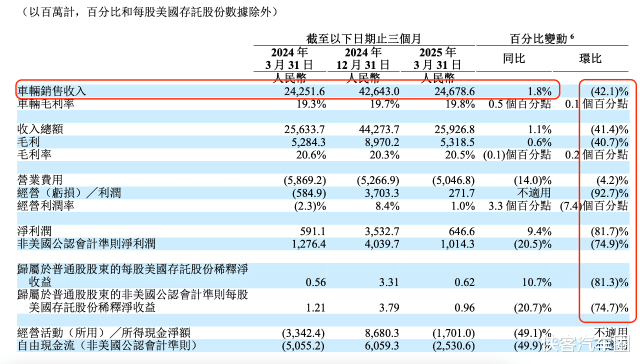Select the 毛利率 row label
The width and height of the screenshot is (640, 364).
pos(34,154)
